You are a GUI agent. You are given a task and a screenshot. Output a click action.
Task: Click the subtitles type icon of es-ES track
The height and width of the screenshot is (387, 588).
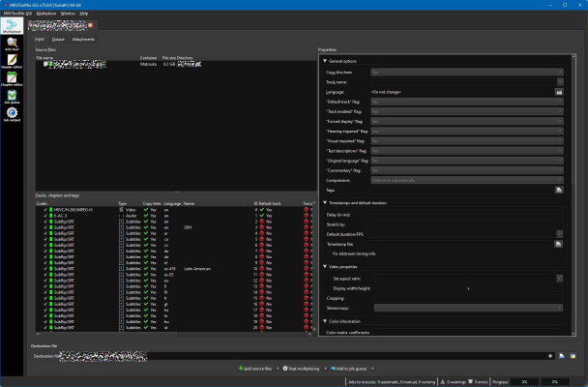(x=121, y=275)
